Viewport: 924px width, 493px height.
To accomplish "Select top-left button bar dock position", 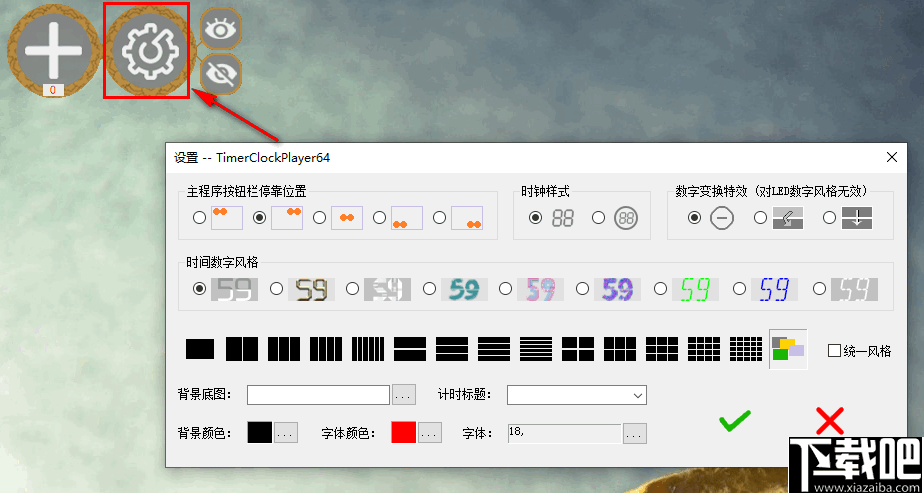I will coord(200,218).
